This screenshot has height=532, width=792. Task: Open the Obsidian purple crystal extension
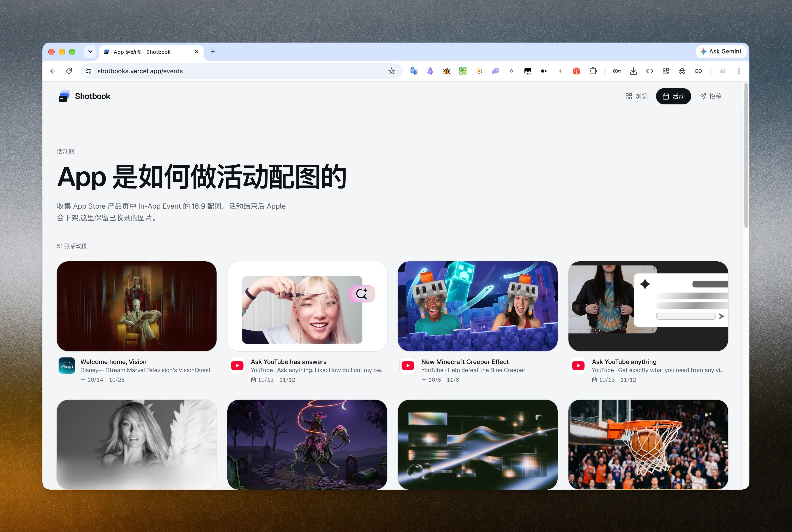click(x=430, y=71)
